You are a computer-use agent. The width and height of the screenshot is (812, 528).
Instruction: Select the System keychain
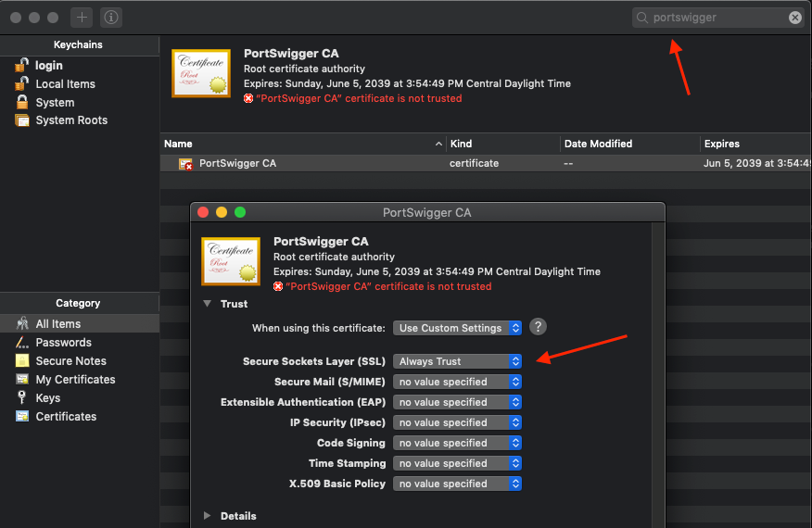tap(80, 103)
